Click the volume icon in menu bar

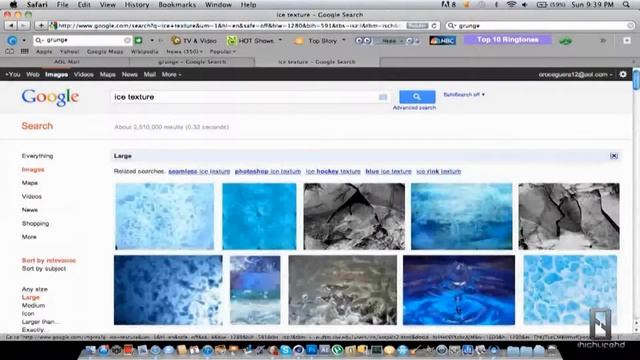point(525,4)
